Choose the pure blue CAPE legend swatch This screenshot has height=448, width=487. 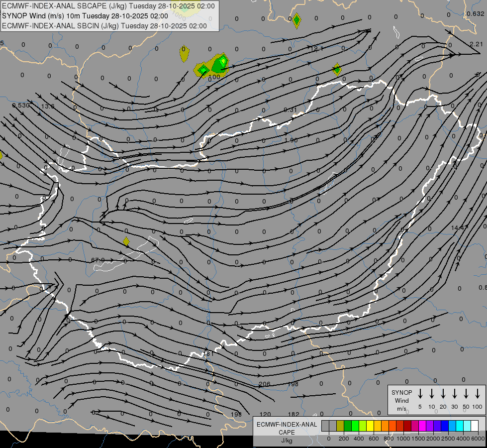pyautogui.click(x=444, y=426)
